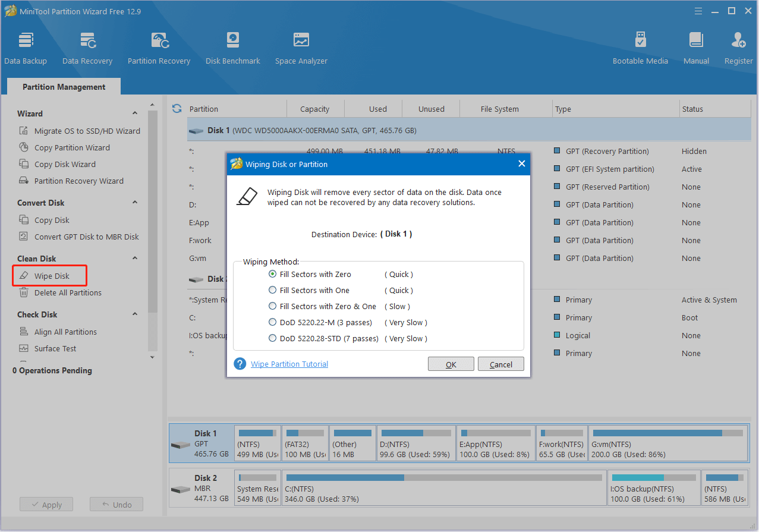This screenshot has width=759, height=532.
Task: Choose DoD 5220.22-M (3 passes) method
Action: tap(272, 322)
